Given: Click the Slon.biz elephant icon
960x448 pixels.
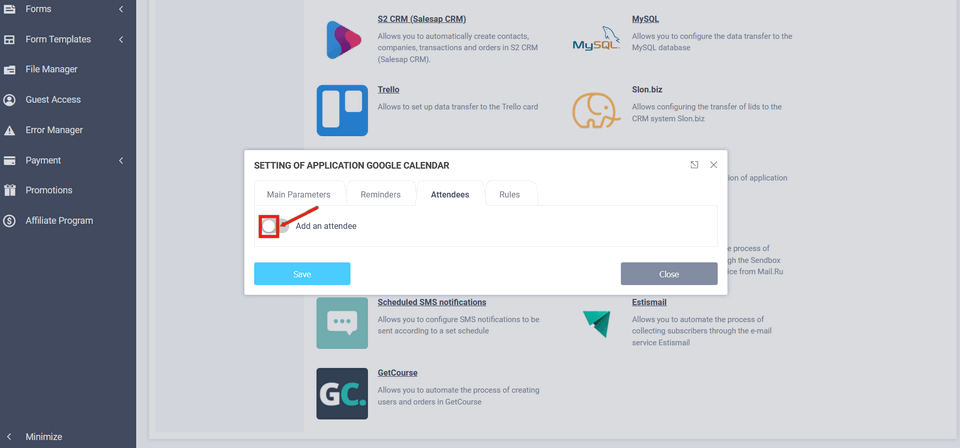Looking at the screenshot, I should coord(596,110).
